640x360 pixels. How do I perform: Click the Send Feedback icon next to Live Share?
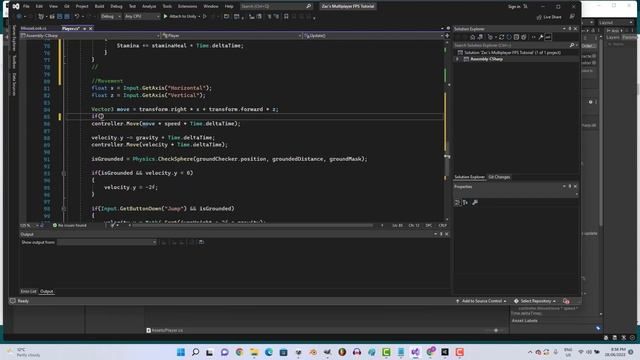[572, 17]
